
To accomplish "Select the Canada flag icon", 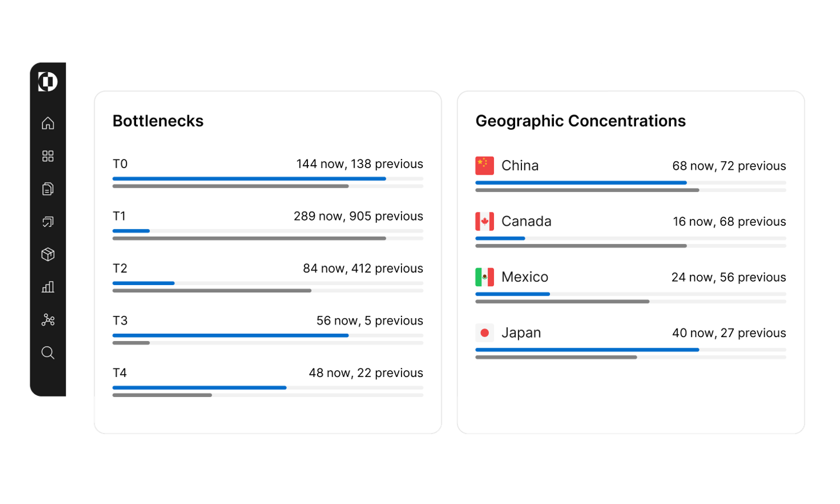I will point(484,221).
